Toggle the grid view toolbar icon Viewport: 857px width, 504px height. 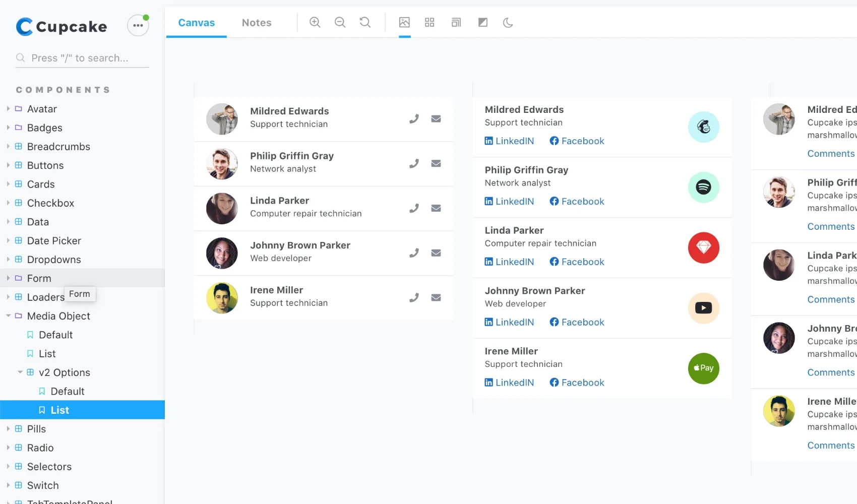430,22
